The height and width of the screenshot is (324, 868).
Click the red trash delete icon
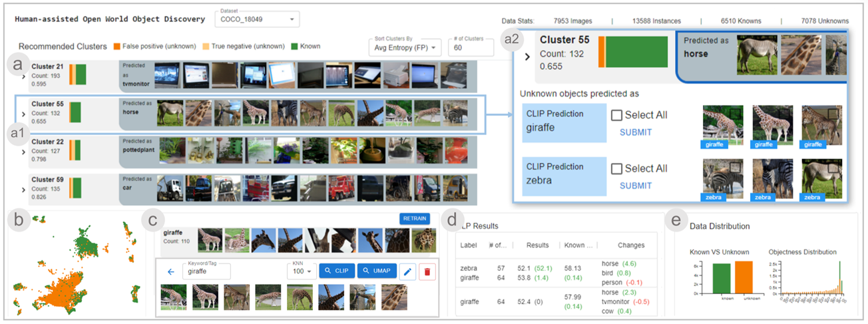click(x=427, y=271)
